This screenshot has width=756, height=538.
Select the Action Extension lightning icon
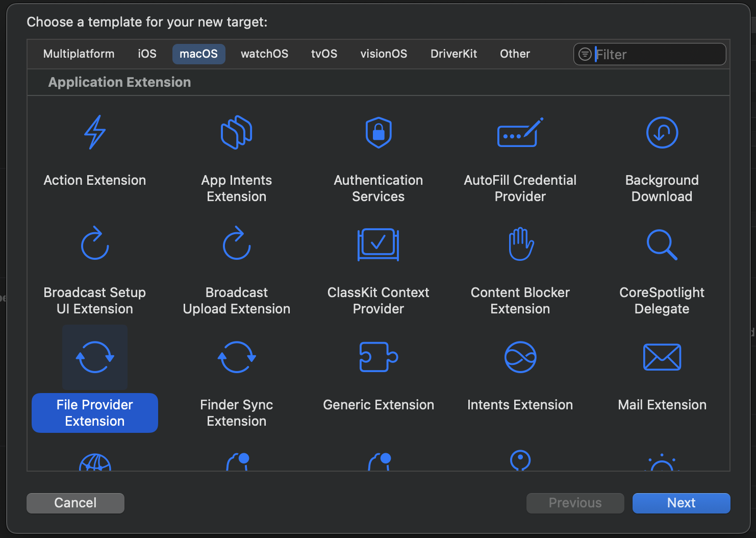click(x=95, y=132)
